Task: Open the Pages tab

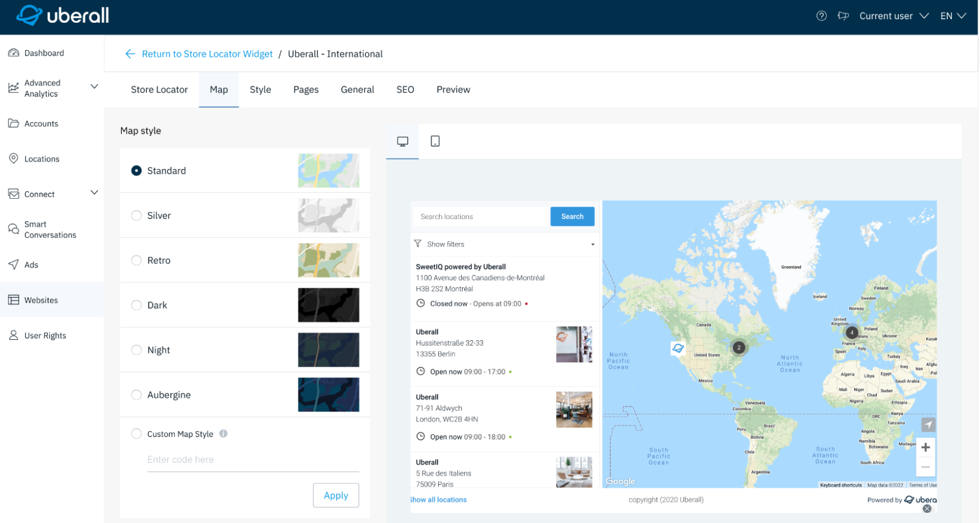Action: [x=306, y=90]
